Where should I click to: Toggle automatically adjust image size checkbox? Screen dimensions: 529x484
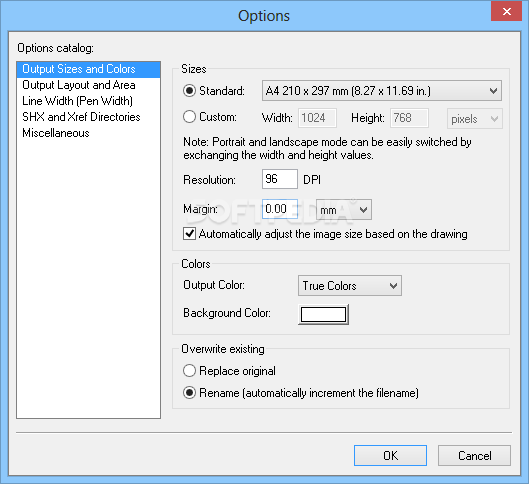pyautogui.click(x=189, y=234)
